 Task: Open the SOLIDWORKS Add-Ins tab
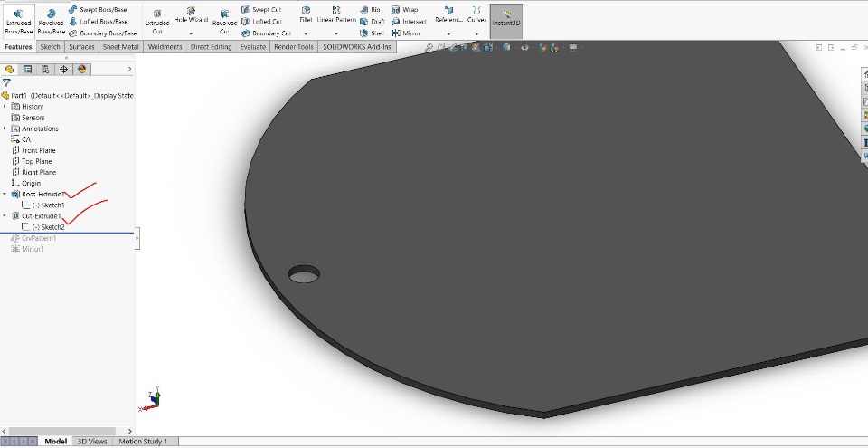tap(357, 47)
